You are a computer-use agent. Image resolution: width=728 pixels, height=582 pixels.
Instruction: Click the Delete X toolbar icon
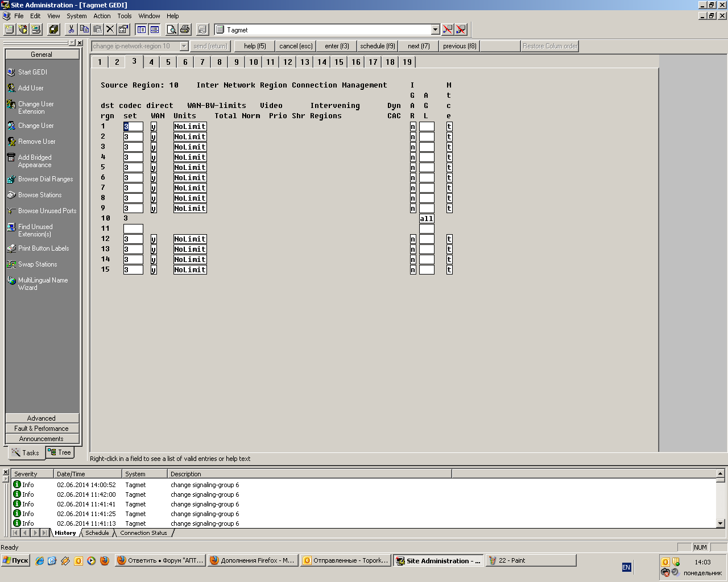[110, 30]
